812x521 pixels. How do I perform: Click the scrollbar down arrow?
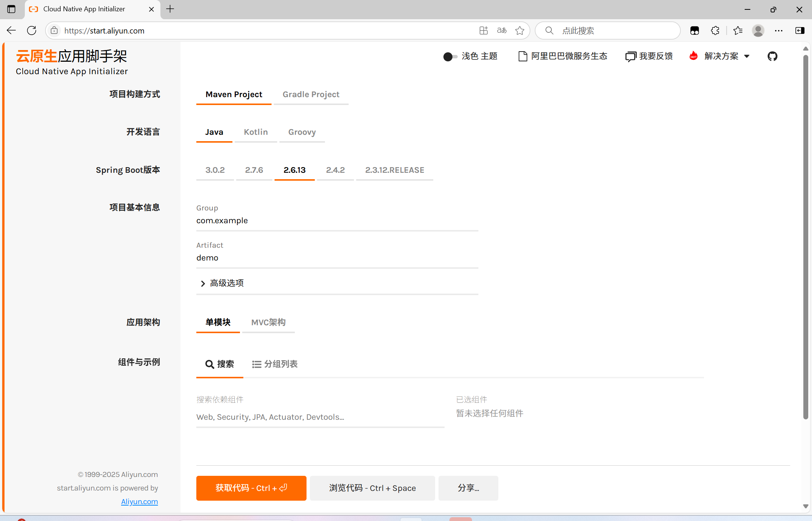pyautogui.click(x=806, y=506)
